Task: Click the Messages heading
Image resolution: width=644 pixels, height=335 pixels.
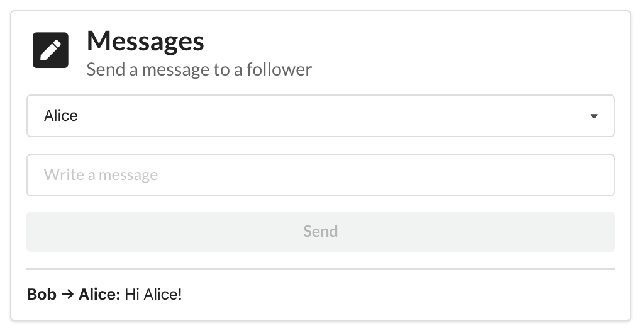Action: point(145,42)
